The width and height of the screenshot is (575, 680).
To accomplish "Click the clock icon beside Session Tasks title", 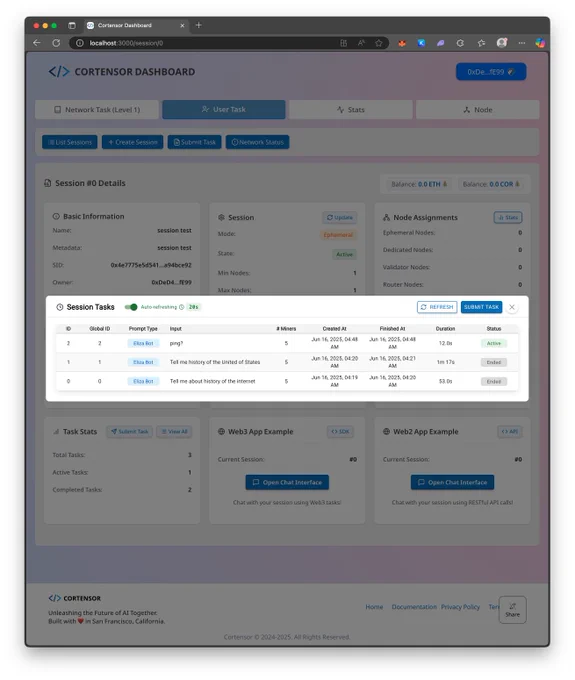I will (x=60, y=307).
